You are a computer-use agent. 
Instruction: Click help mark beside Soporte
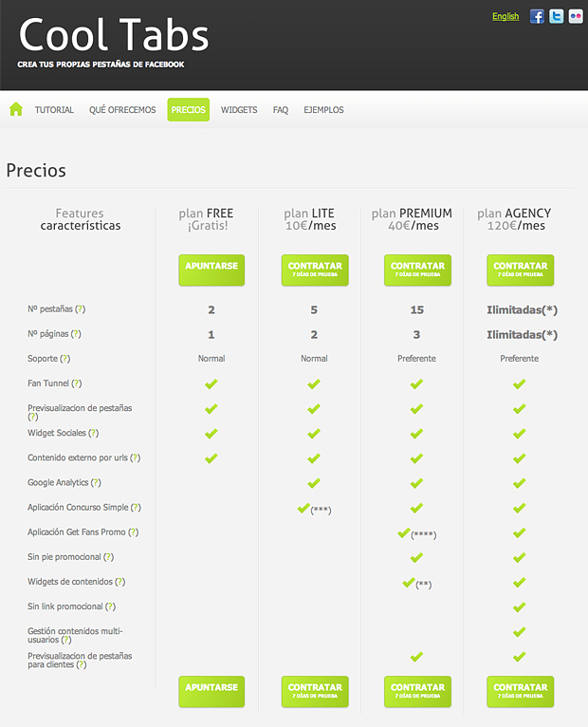[x=65, y=359]
